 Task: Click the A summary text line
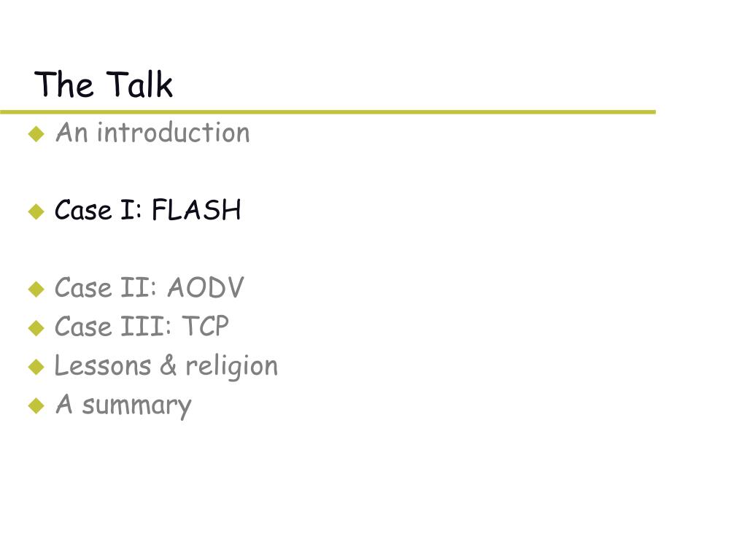coord(123,405)
